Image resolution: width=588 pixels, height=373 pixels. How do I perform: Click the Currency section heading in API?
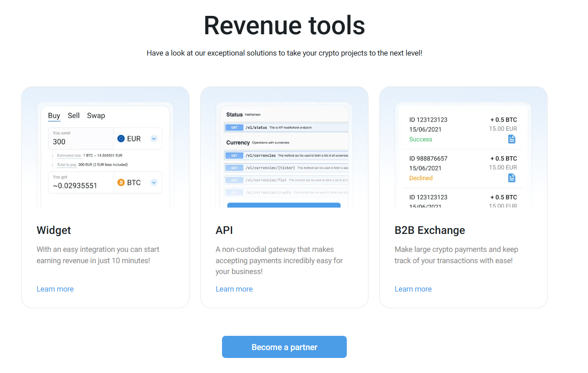[x=238, y=142]
